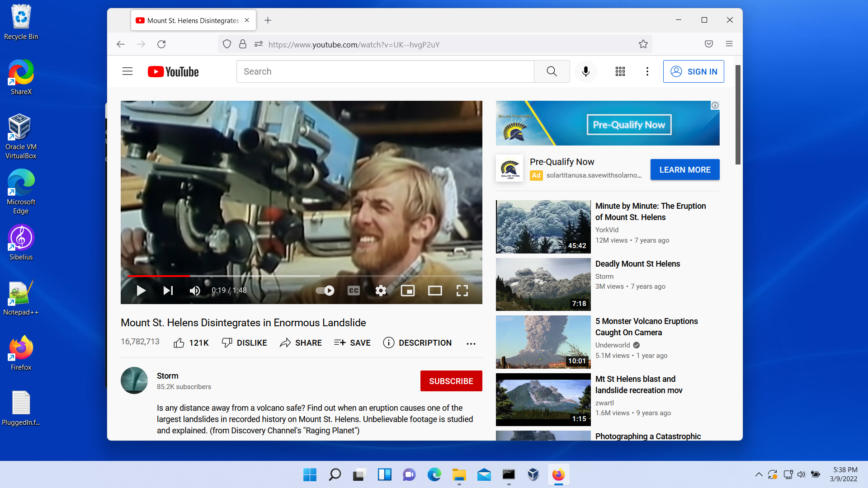Enable miniplayer mode
This screenshot has height=488, width=868.
[x=408, y=291]
